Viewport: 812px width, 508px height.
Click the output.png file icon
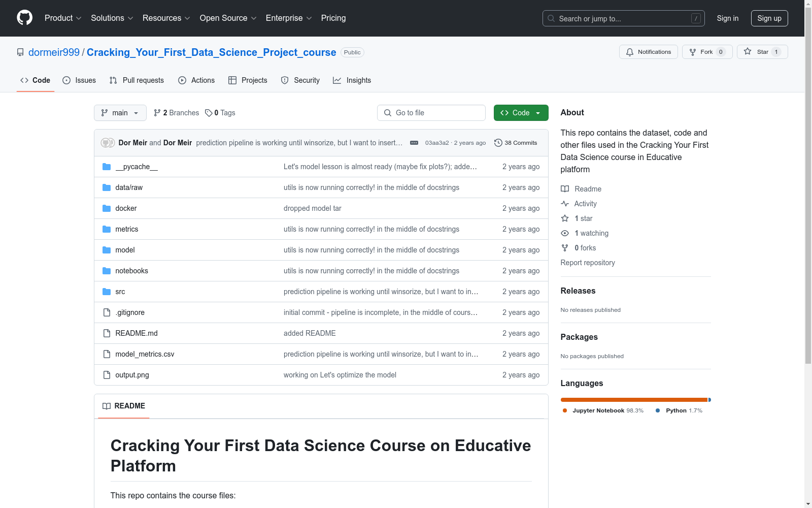pyautogui.click(x=107, y=375)
